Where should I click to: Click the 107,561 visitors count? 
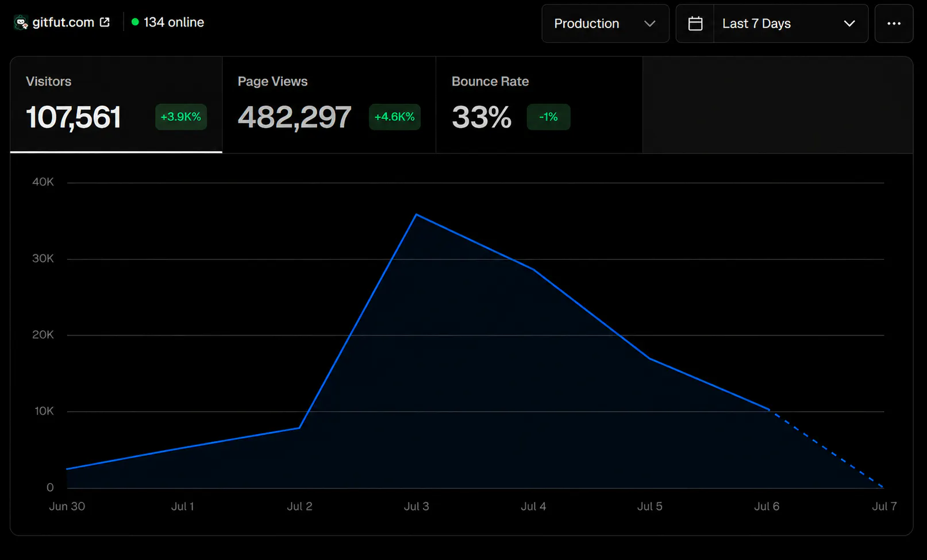pos(74,117)
